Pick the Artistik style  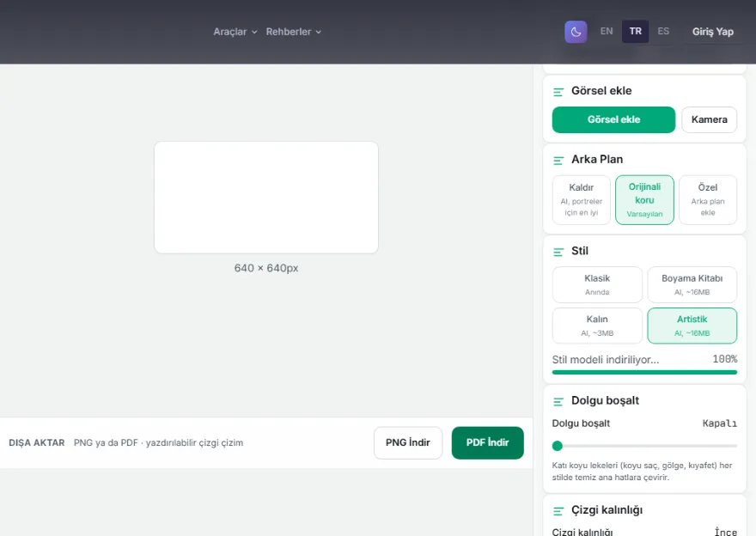click(x=692, y=326)
